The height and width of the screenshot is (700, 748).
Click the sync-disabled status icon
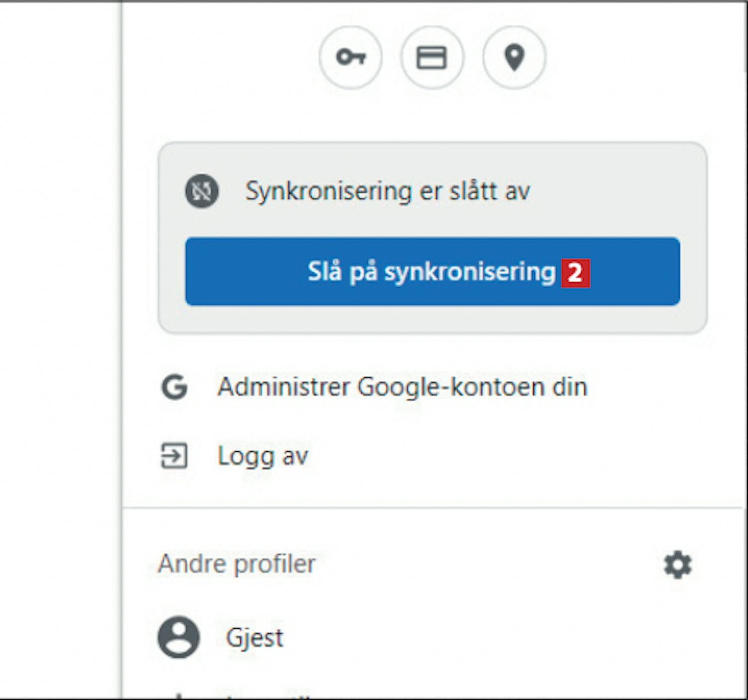click(202, 191)
